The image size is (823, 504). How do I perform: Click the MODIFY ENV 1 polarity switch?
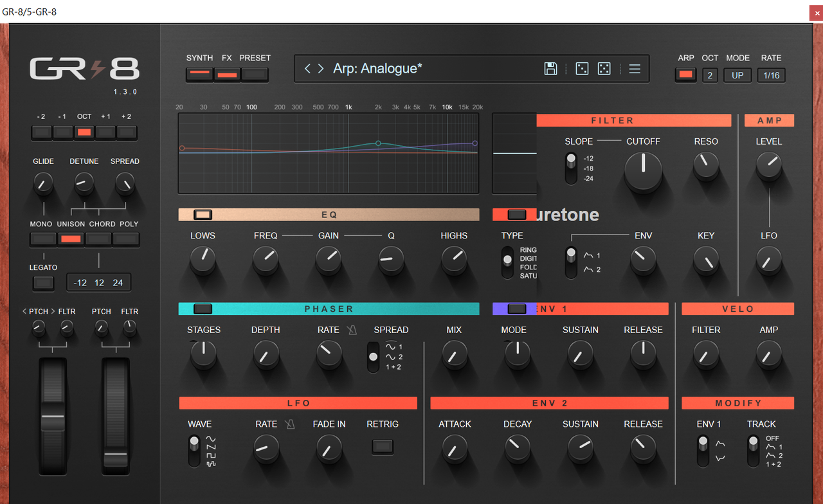[x=703, y=451]
